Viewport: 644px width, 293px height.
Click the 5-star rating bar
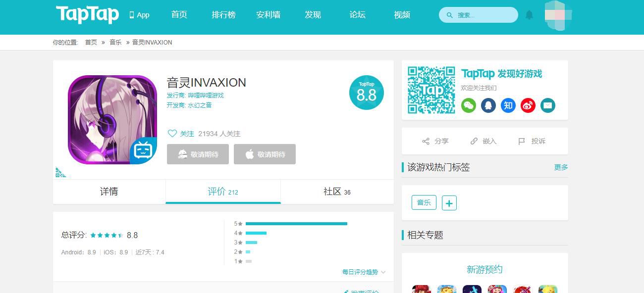pyautogui.click(x=296, y=224)
